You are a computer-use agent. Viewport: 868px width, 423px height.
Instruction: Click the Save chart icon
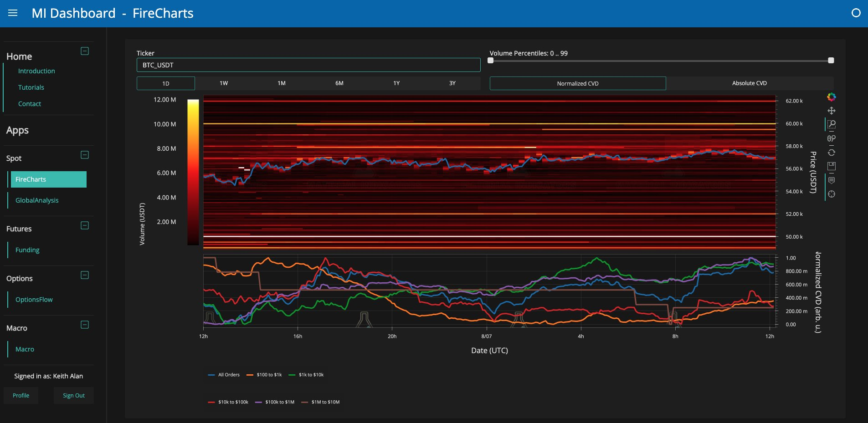coord(832,166)
